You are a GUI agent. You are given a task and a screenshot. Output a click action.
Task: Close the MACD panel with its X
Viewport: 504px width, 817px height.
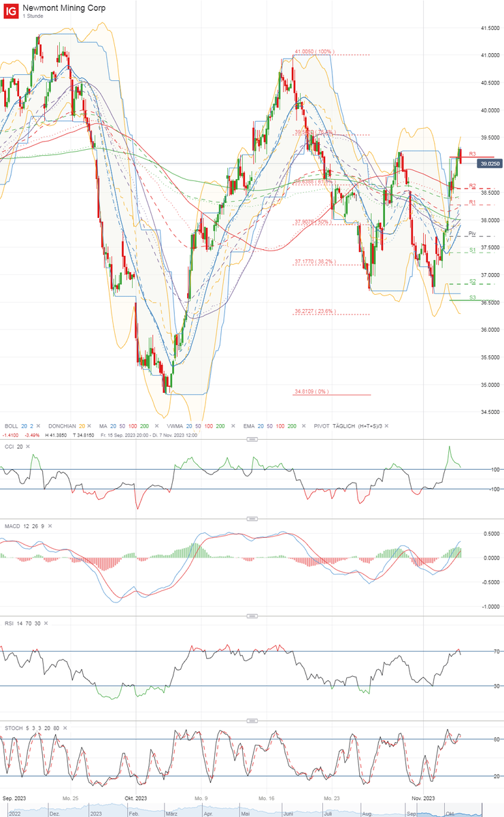click(51, 526)
